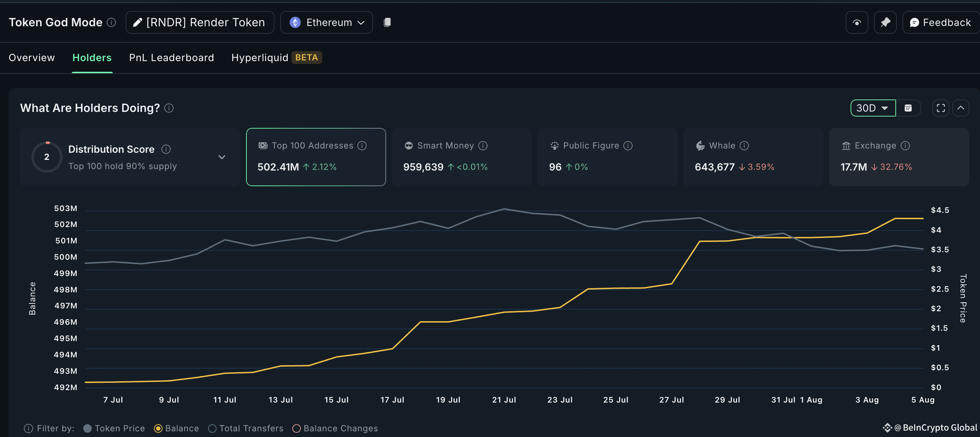Collapse the holders panel with the chevron
The width and height of the screenshot is (980, 437).
click(x=960, y=108)
